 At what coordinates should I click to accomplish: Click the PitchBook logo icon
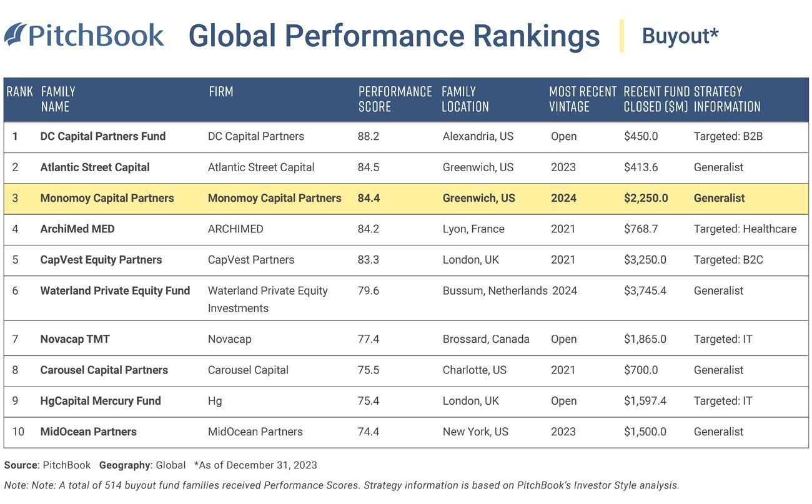point(15,34)
